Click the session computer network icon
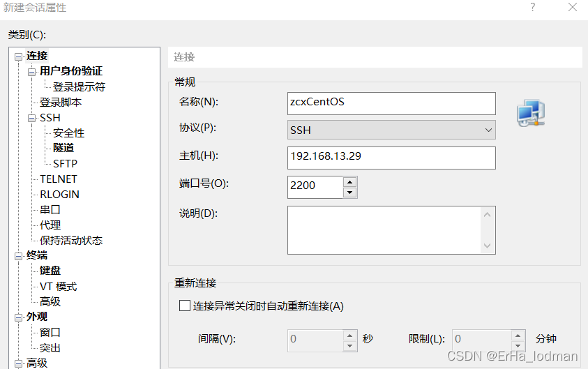 tap(531, 113)
